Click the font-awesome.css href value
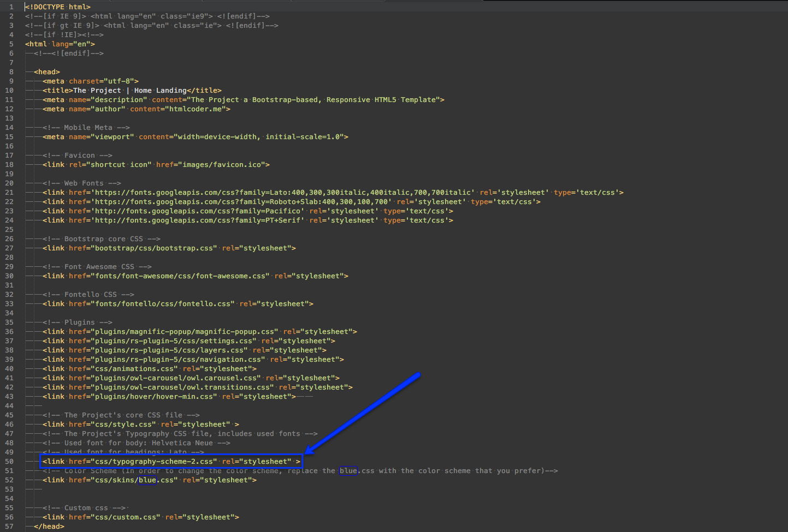Viewport: 788px width, 532px height. pyautogui.click(x=180, y=276)
